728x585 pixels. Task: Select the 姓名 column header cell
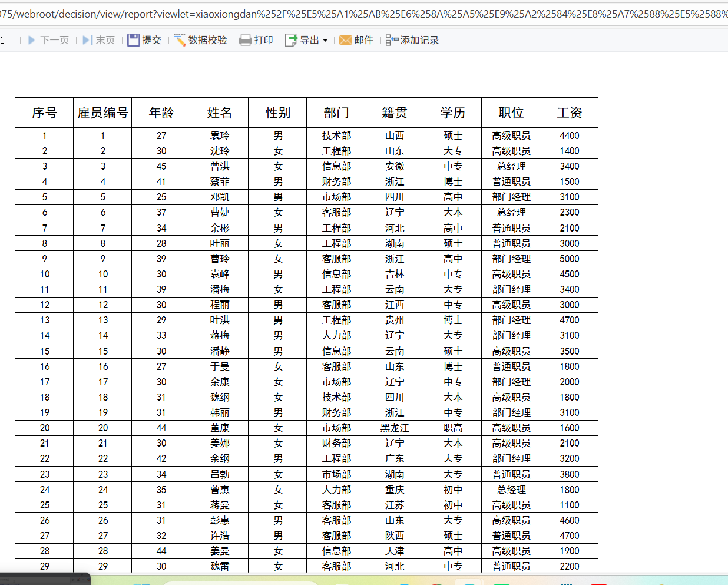(x=219, y=113)
